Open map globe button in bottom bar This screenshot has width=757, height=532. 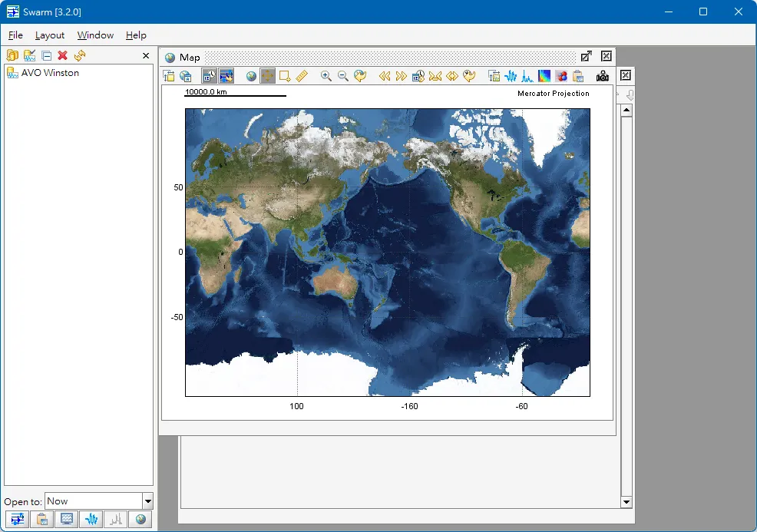[140, 520]
